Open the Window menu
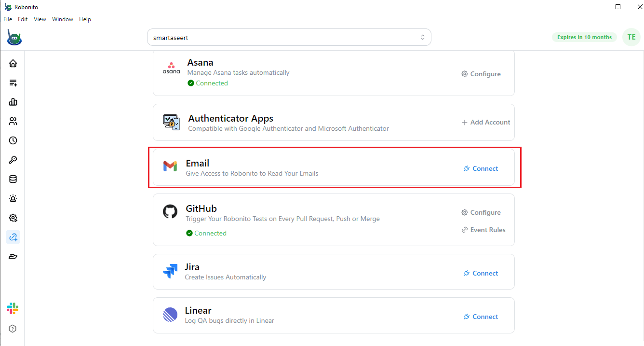This screenshot has width=644, height=346. 63,19
